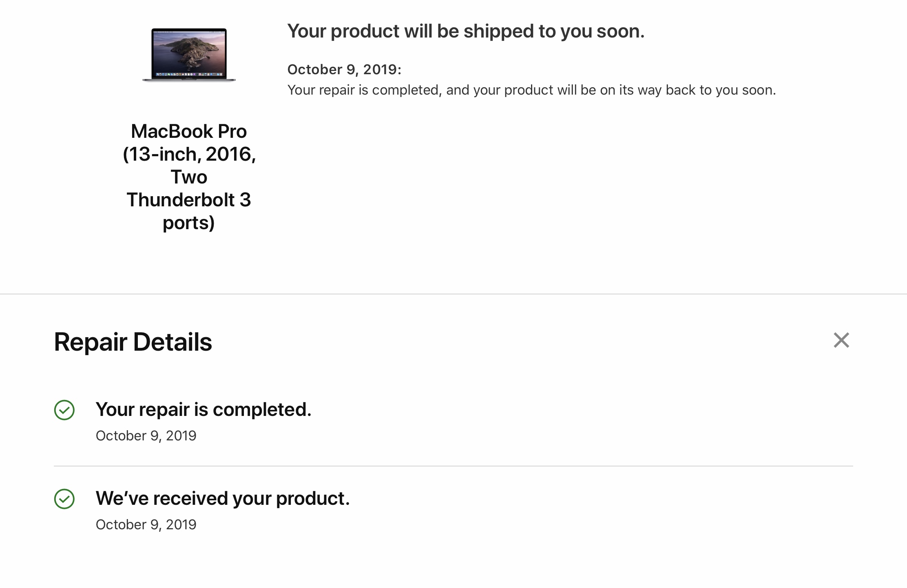The height and width of the screenshot is (588, 907).
Task: Select the "Your product will be shipped" heading
Action: click(466, 31)
